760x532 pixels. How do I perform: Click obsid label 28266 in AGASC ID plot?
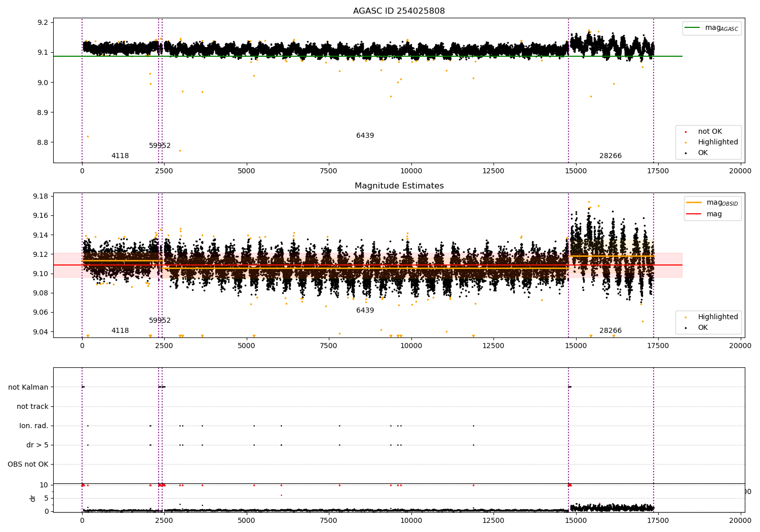[x=611, y=156]
